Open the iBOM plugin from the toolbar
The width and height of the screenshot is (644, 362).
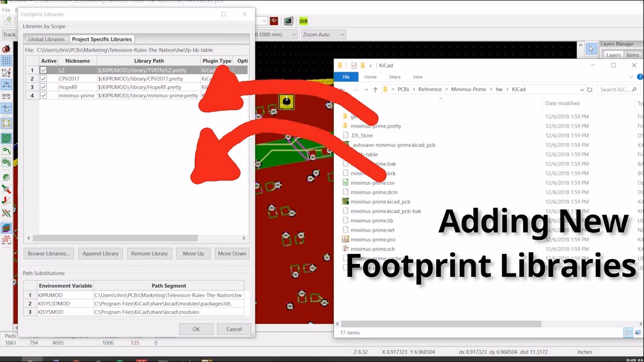[x=303, y=21]
